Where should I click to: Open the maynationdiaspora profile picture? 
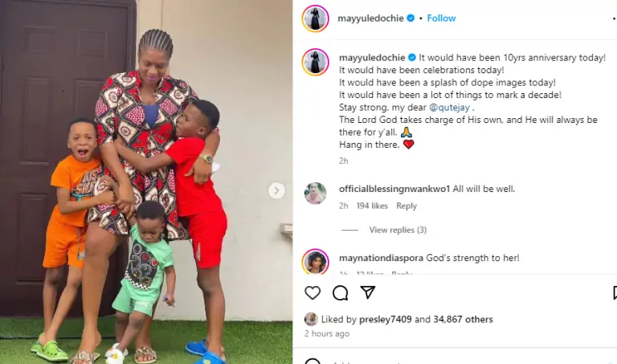point(315,262)
